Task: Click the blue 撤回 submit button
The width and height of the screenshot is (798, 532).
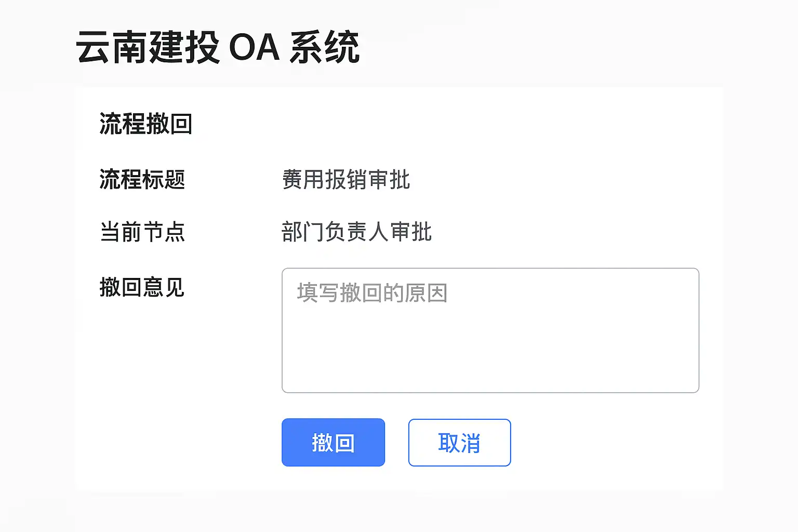Action: pos(333,443)
